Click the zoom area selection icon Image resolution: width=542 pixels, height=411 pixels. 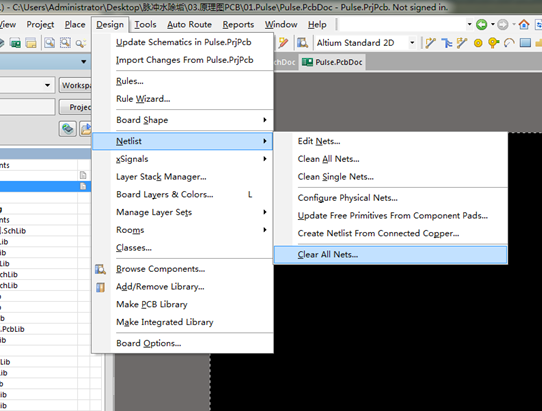click(65, 43)
